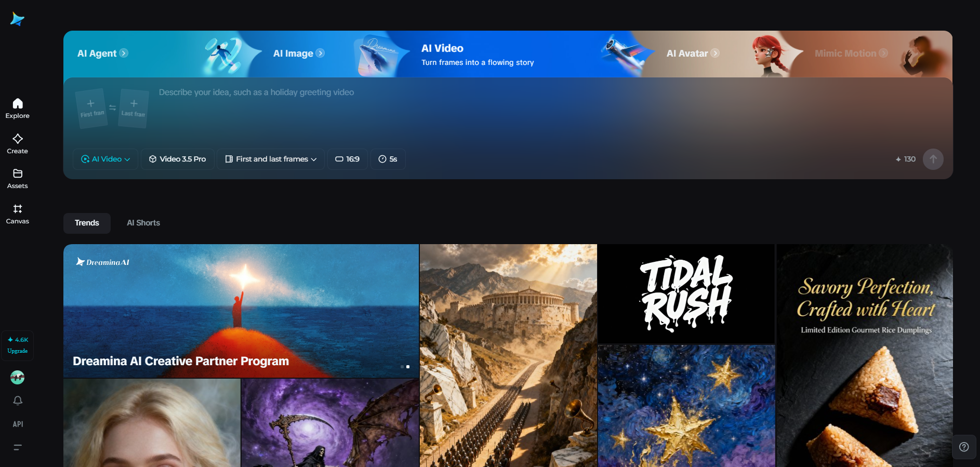Open the help question mark button
Screen dimensions: 980x467
(964, 447)
